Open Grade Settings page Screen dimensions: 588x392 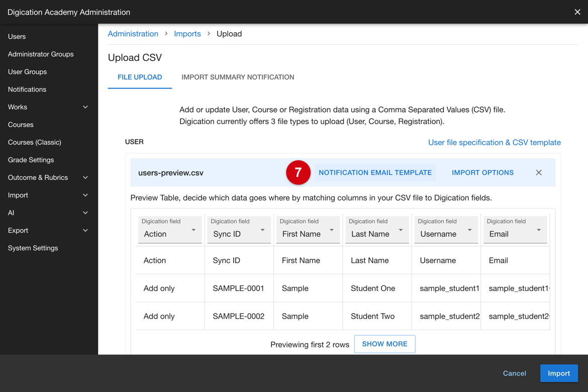pos(31,160)
